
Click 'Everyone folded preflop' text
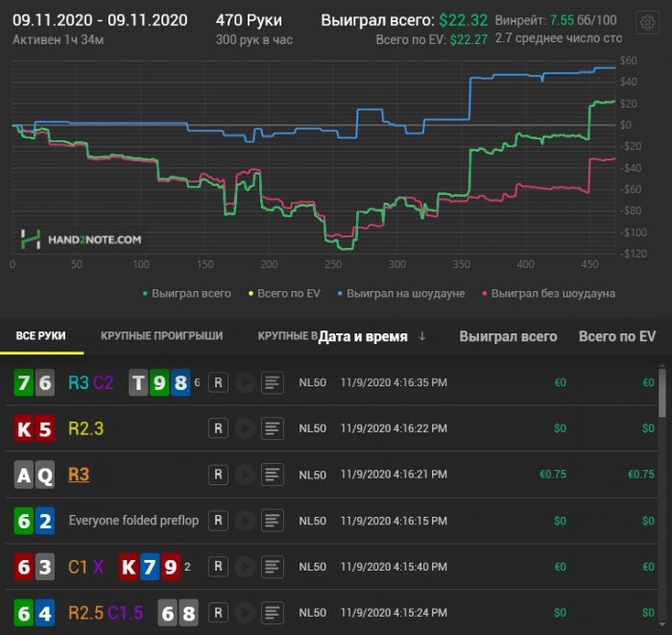(133, 521)
